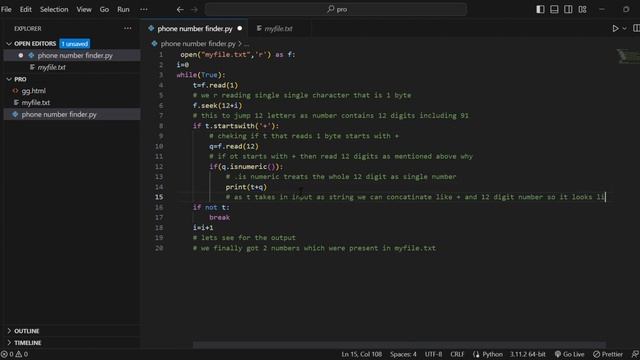Click breadcrumb phone number finder.py
The height and width of the screenshot is (360, 640).
click(198, 43)
